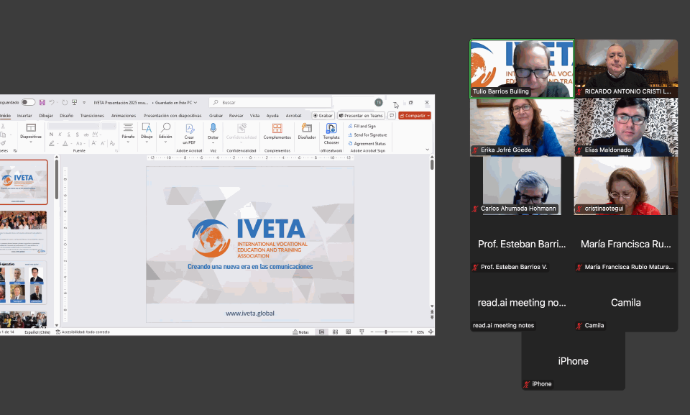
Task: Click the purple Save icon
Action: point(42,102)
